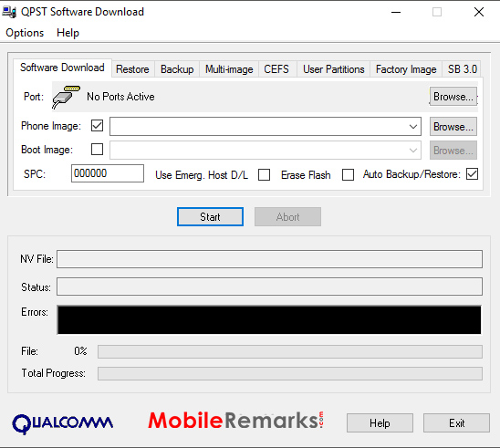Expand the Phone Image dropdown

413,127
